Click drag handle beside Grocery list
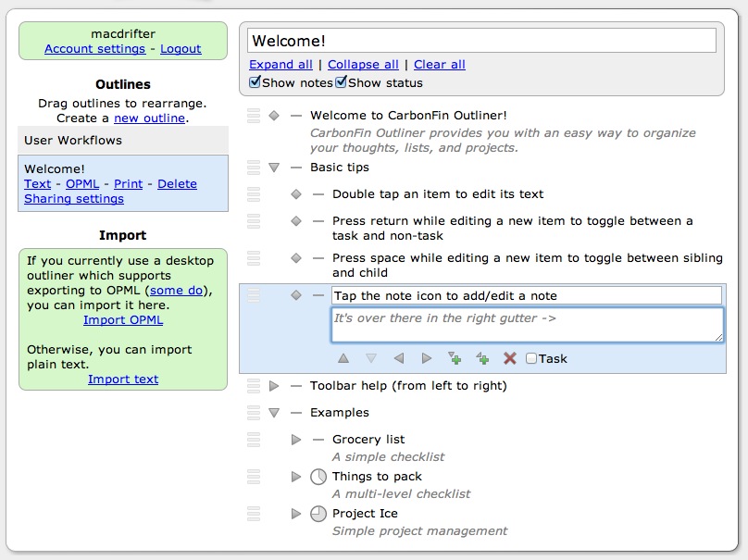The width and height of the screenshot is (748, 560). coord(254,440)
